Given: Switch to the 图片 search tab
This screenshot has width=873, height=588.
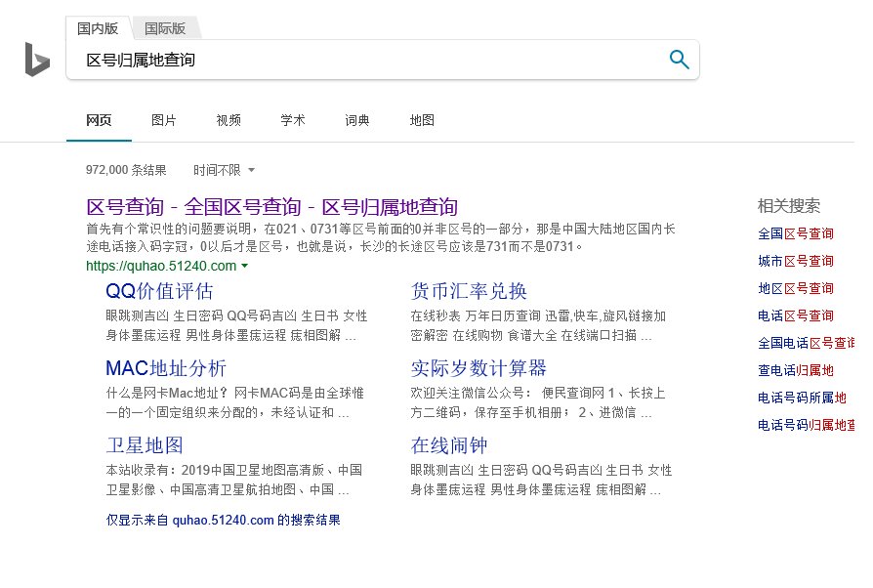Looking at the screenshot, I should pyautogui.click(x=163, y=120).
